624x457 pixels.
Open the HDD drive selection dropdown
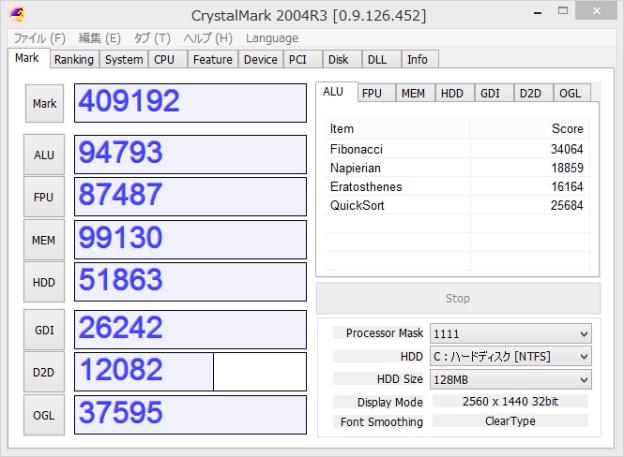[509, 356]
